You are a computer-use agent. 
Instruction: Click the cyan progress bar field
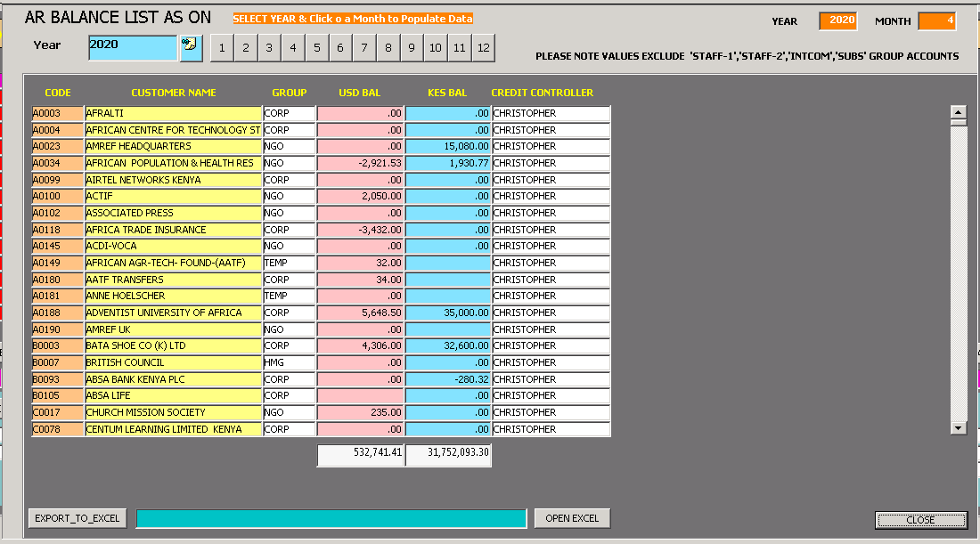pyautogui.click(x=331, y=518)
